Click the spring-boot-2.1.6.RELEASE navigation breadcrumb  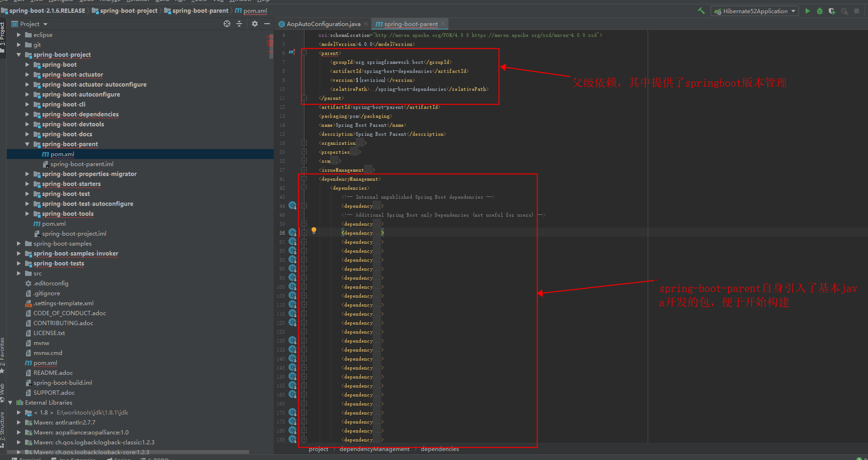[43, 10]
